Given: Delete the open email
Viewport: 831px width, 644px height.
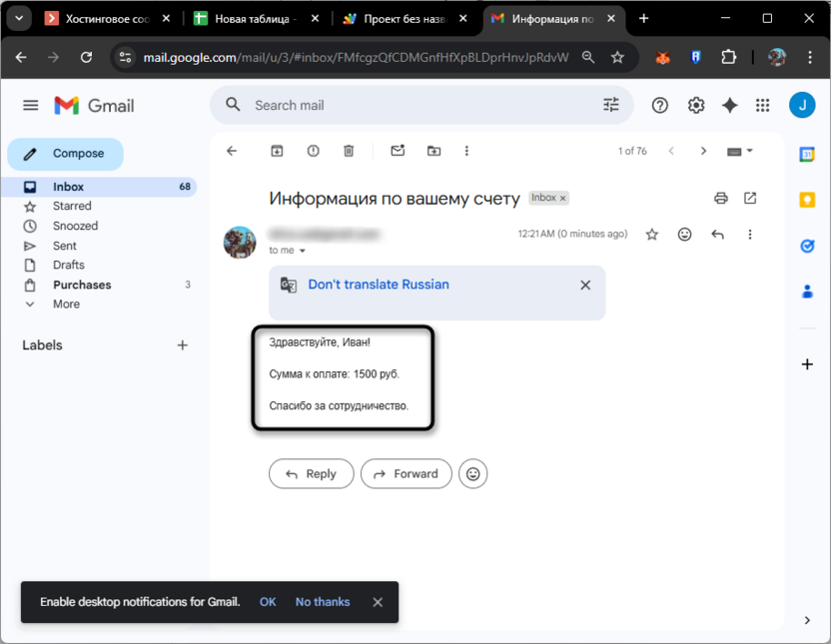Looking at the screenshot, I should [x=349, y=151].
